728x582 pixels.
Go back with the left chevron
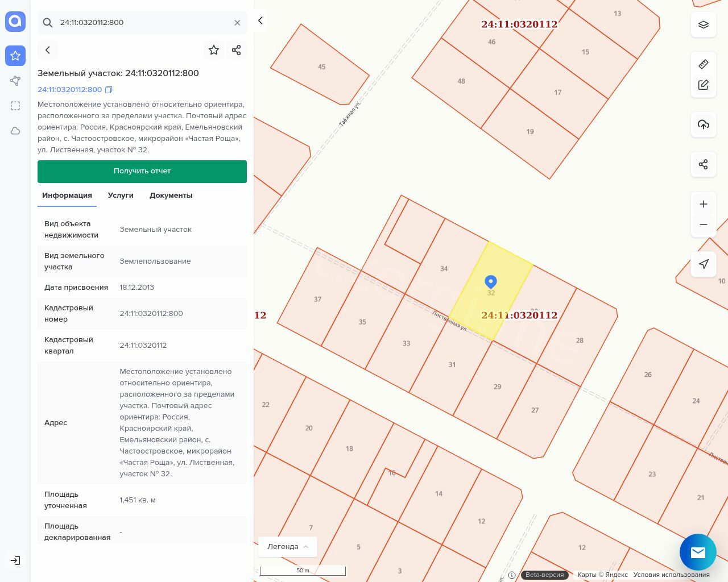tap(48, 50)
